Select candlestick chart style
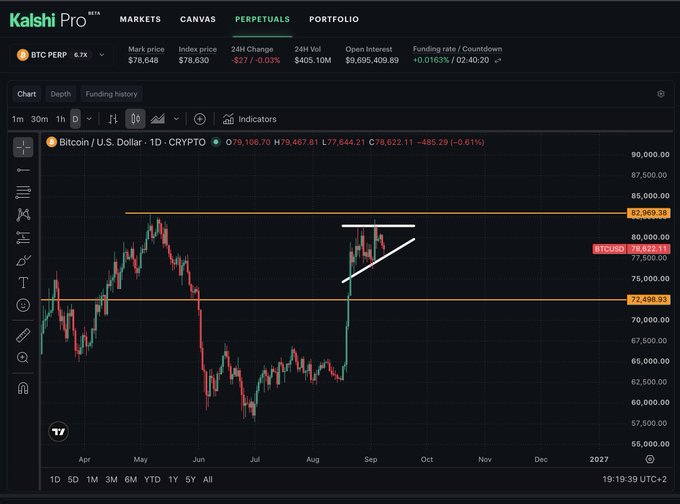Image resolution: width=680 pixels, height=504 pixels. [135, 119]
